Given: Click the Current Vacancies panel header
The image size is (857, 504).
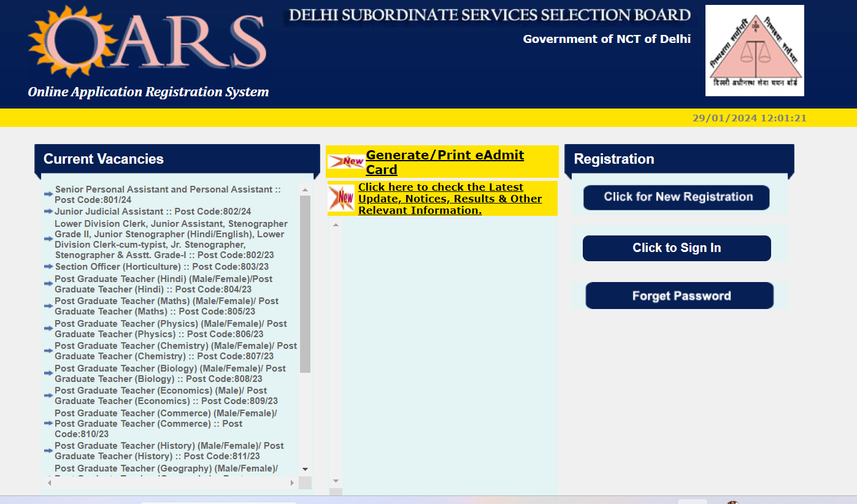Looking at the screenshot, I should pyautogui.click(x=177, y=159).
